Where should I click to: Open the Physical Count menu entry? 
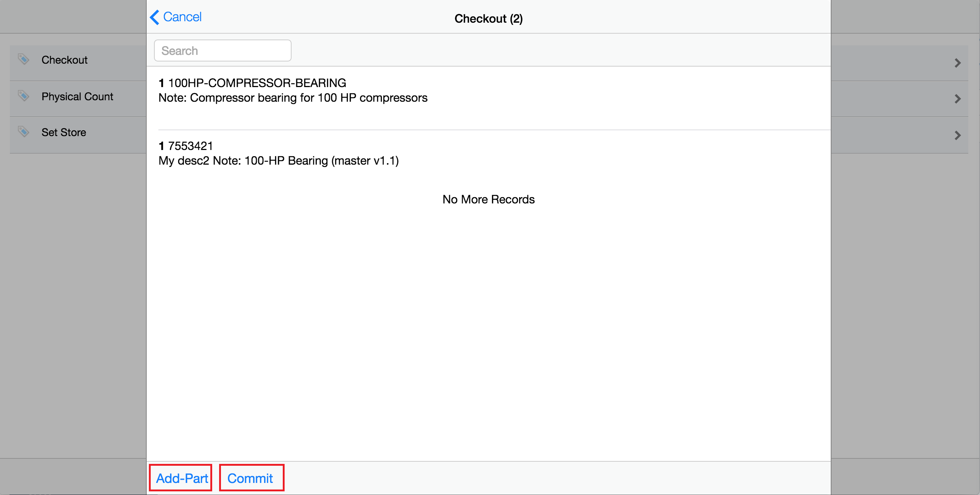coord(77,97)
